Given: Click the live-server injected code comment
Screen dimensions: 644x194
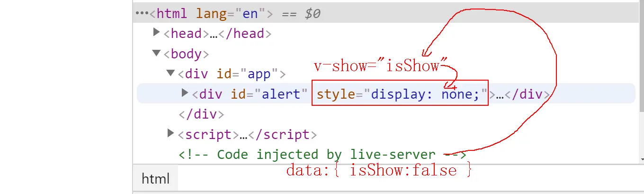Looking at the screenshot, I should click(x=322, y=155).
